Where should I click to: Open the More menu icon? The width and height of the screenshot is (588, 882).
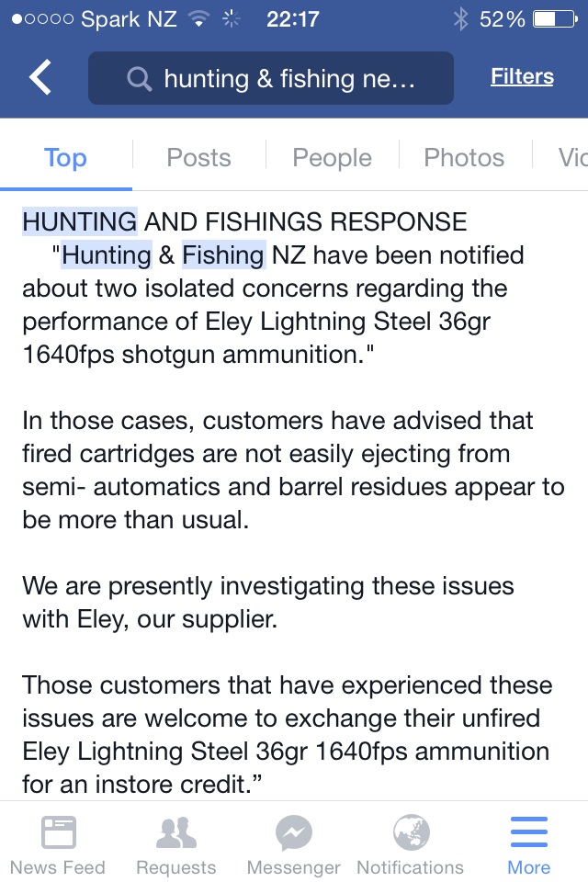pyautogui.click(x=529, y=832)
